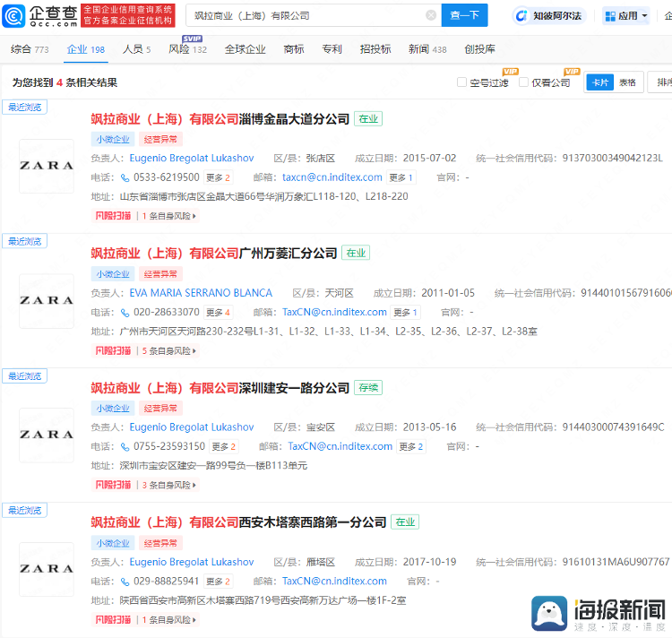Click 最近浏览 label on 淄博 card

pos(24,108)
